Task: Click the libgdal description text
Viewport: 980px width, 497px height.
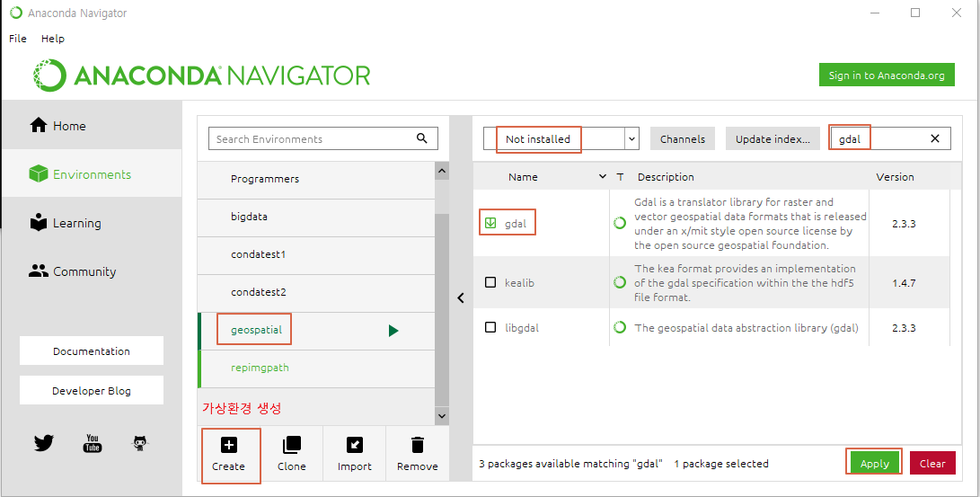Action: [746, 327]
